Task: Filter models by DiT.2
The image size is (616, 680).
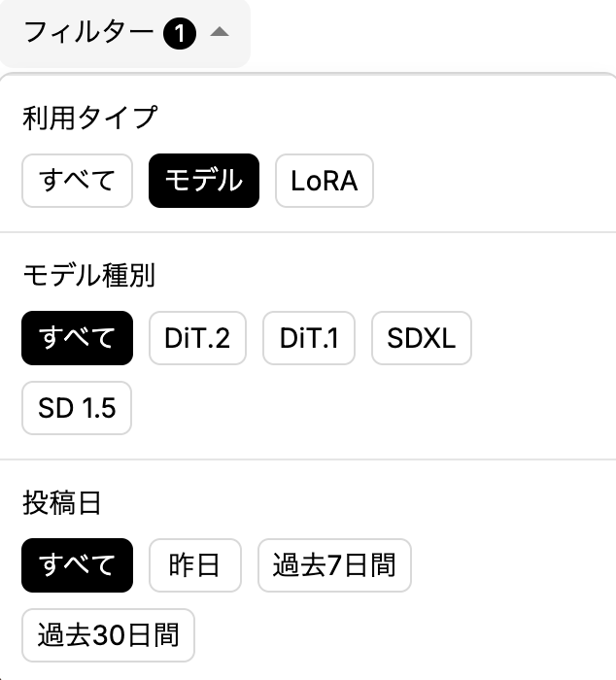Action: pyautogui.click(x=197, y=338)
